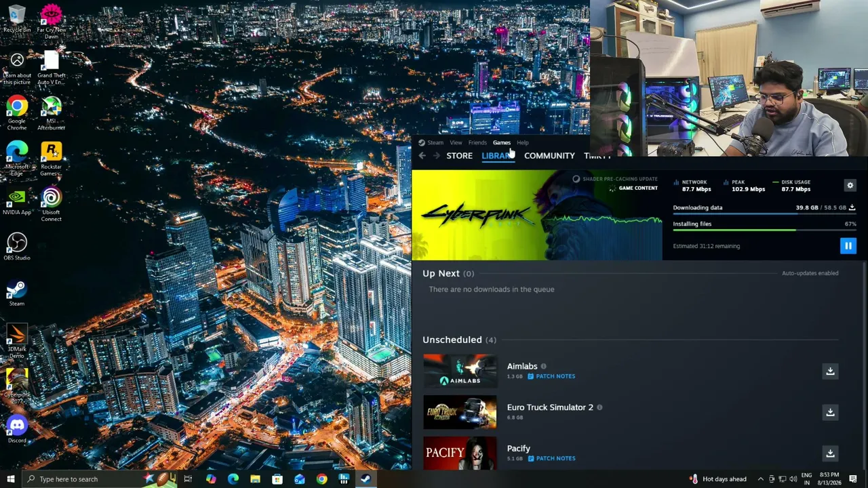The height and width of the screenshot is (488, 868).
Task: Pause the Cyberpunk download
Action: 848,246
